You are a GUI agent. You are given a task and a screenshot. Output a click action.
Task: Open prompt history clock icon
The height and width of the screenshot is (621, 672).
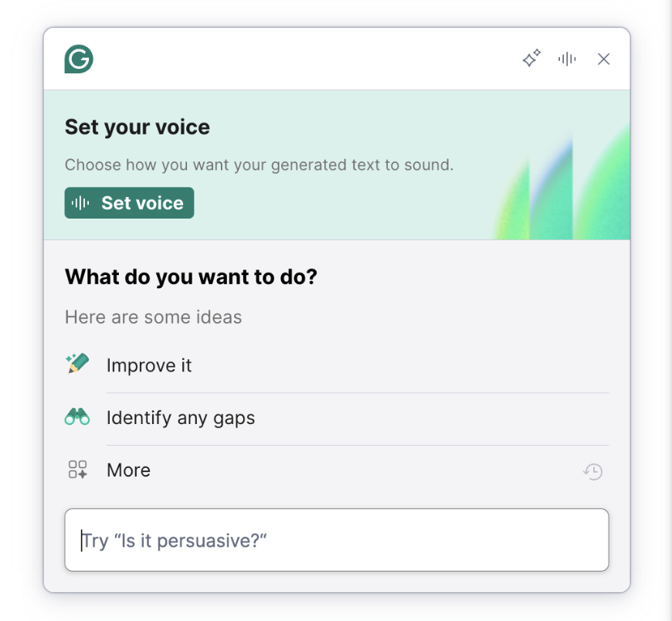click(x=592, y=471)
